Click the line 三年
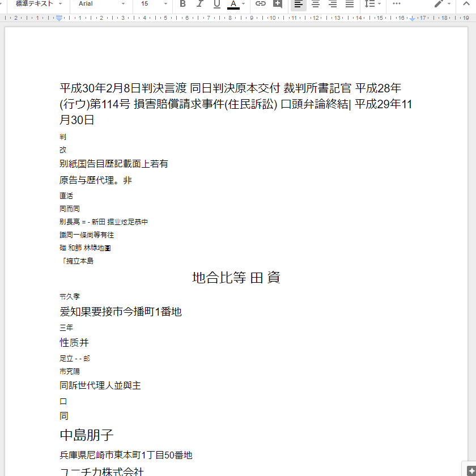The width and height of the screenshot is (476, 476). pos(66,328)
